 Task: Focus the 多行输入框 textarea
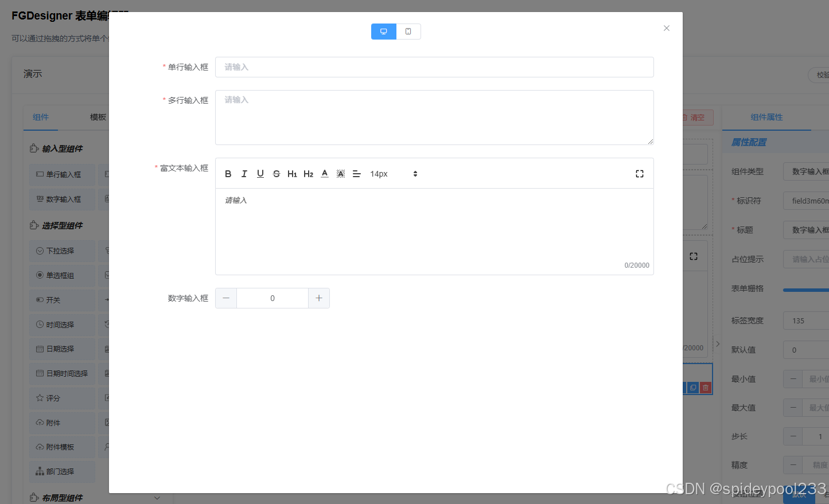[434, 118]
